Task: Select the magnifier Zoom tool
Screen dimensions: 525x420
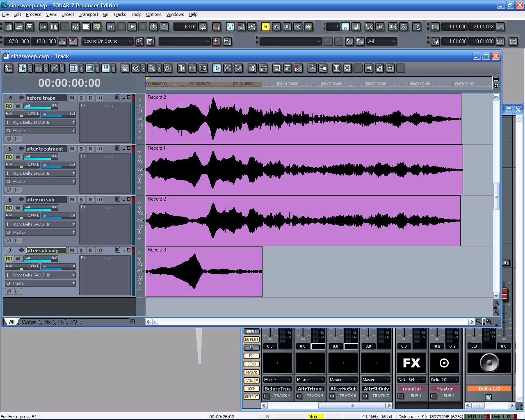Action: pyautogui.click(x=151, y=68)
